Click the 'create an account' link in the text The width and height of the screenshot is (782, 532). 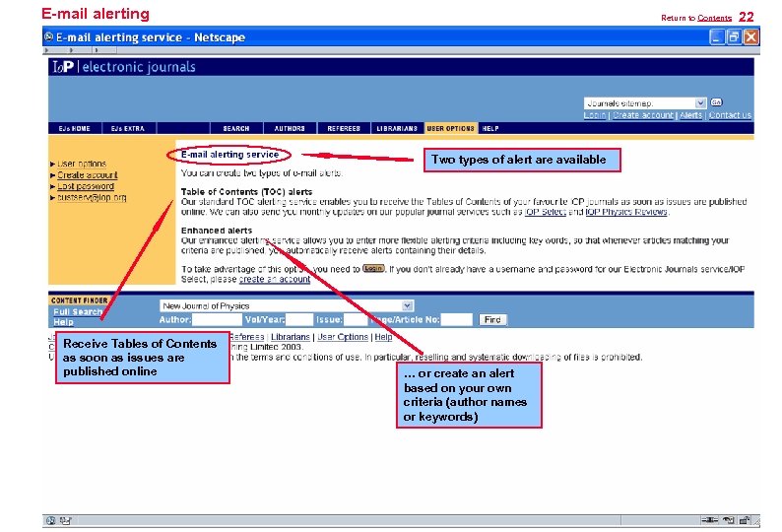click(275, 279)
